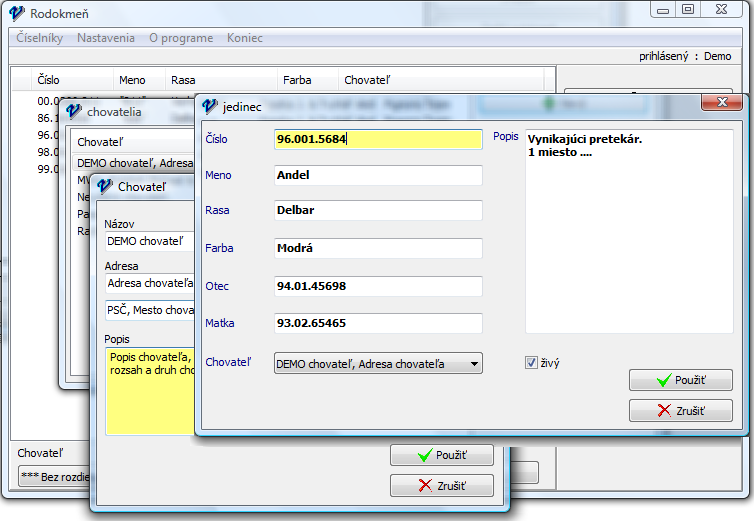754x521 pixels.
Task: Open the O programe menu
Action: click(181, 38)
